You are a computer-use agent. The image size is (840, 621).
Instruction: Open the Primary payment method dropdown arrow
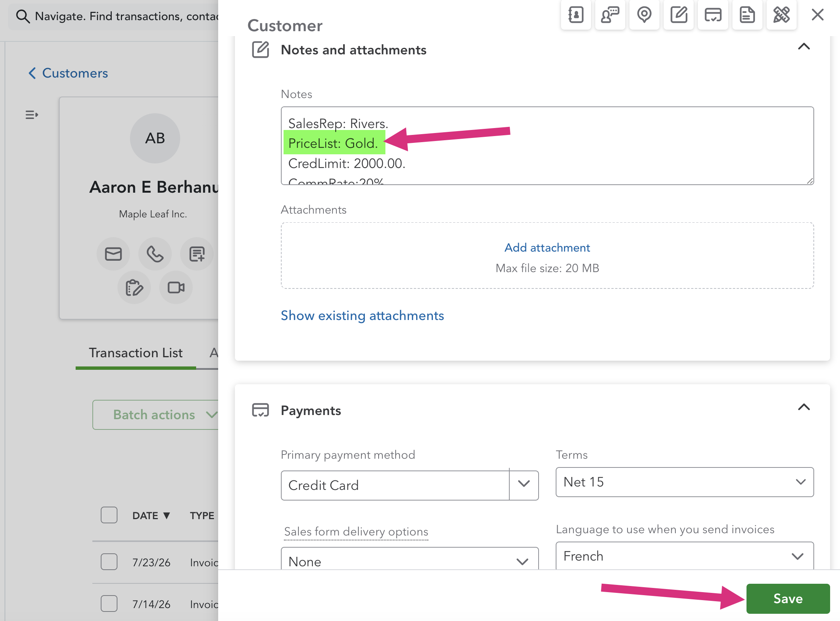coord(524,485)
